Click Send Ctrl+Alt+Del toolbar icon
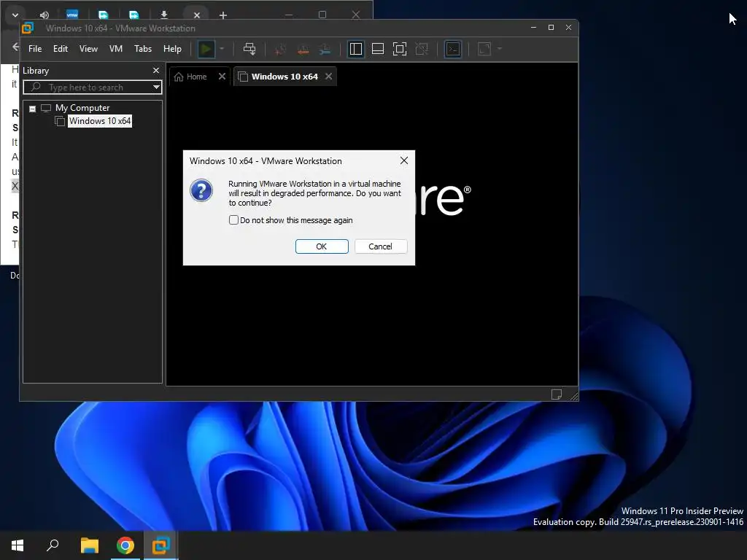747x560 pixels. pos(249,49)
